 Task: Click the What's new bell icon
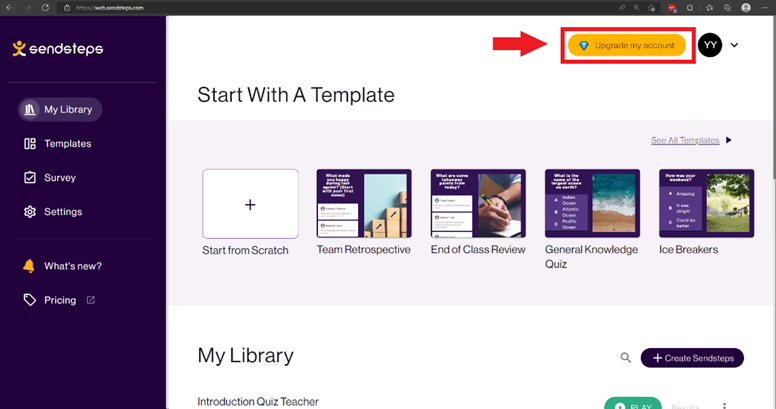pyautogui.click(x=29, y=266)
